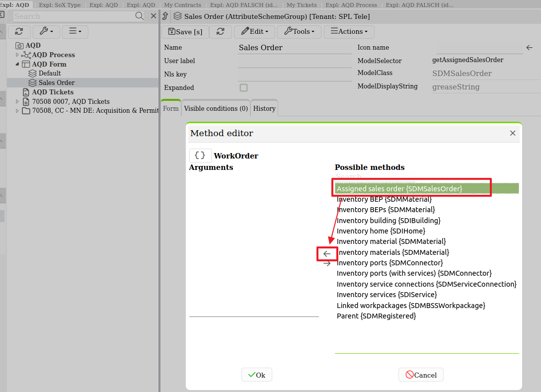This screenshot has height=392, width=541.
Task: Expand the 70508, CC - MN DE folder
Action: pos(17,111)
